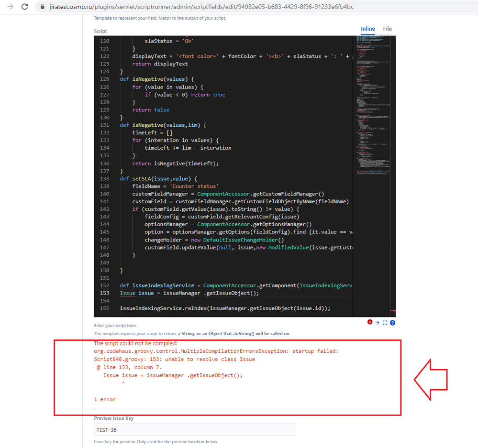Toggle the fullscreen editor icon

[385, 323]
